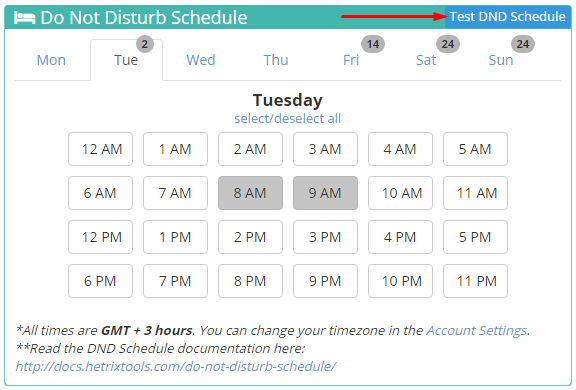The width and height of the screenshot is (576, 390).
Task: Select the Sat tab
Action: coord(426,60)
